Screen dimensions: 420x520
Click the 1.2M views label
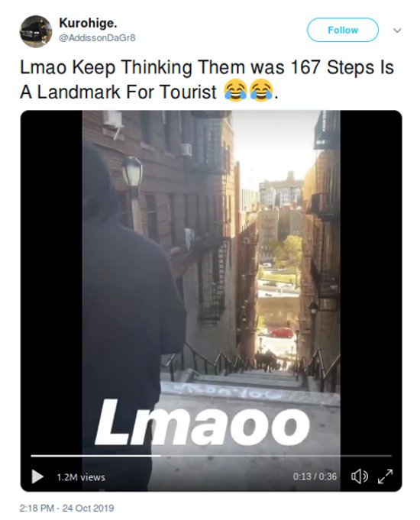click(81, 477)
